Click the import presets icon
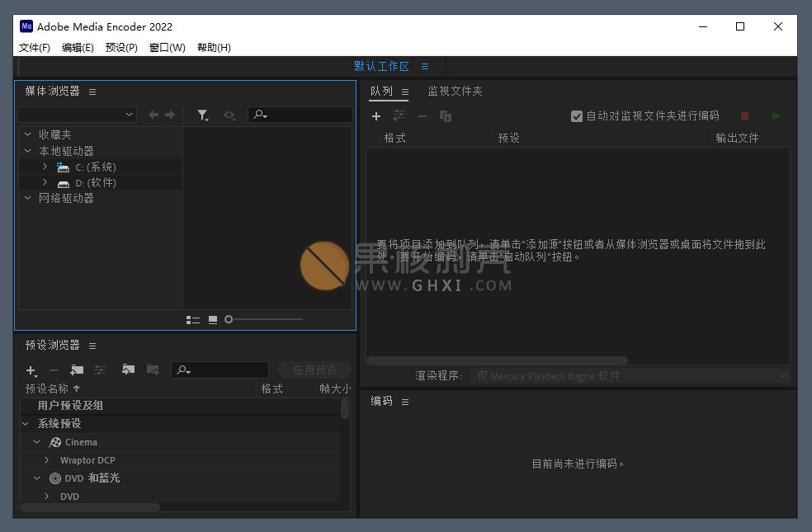 point(128,370)
